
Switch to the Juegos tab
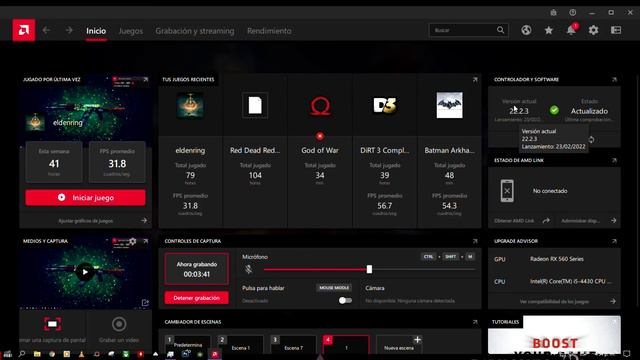pyautogui.click(x=131, y=31)
